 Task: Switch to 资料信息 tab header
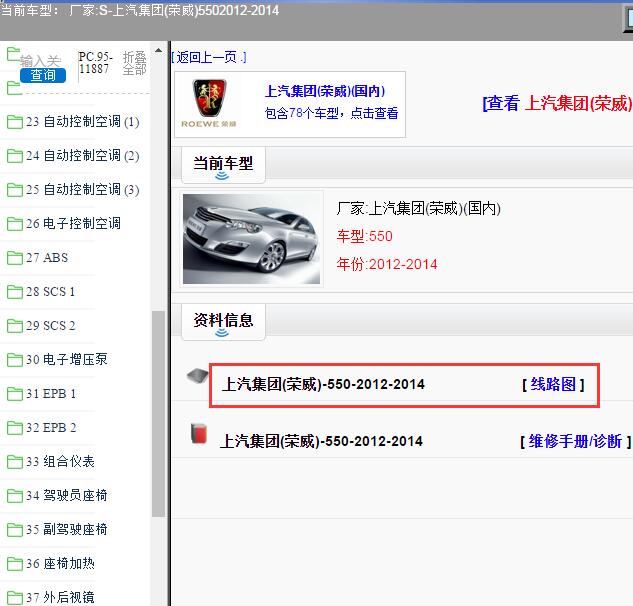tap(223, 322)
